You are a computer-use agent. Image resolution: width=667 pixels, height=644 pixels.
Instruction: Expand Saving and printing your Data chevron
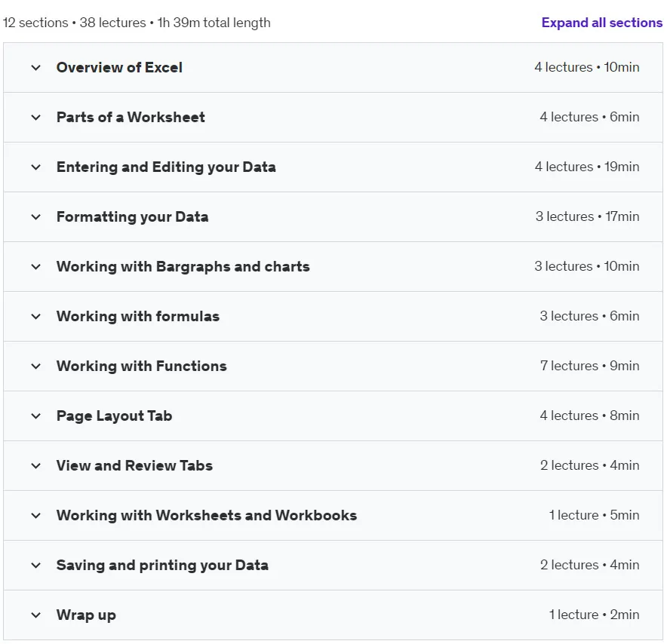36,566
